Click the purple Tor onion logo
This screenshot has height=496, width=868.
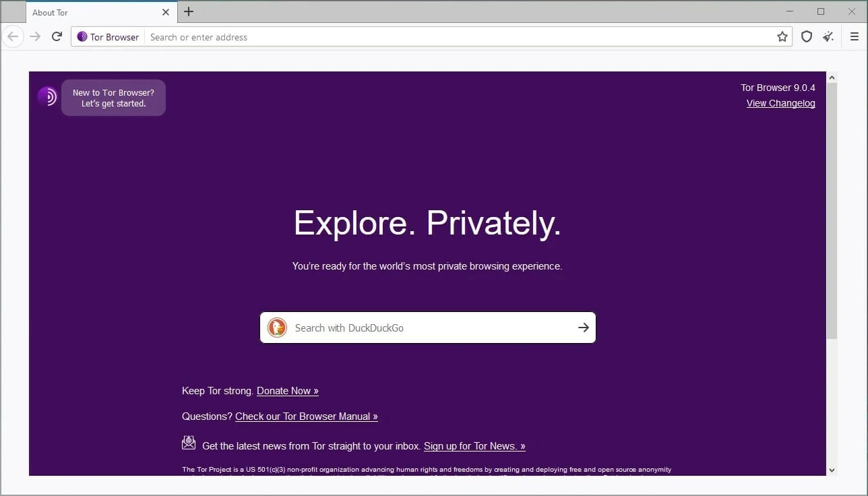point(47,96)
